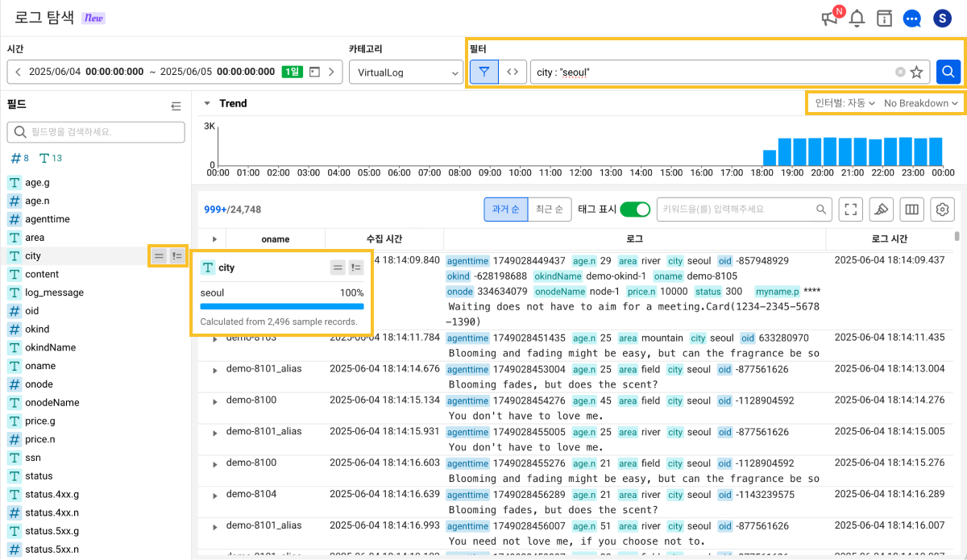Sort by log time column header
Viewport: 967px width, 560px height.
tap(890, 239)
